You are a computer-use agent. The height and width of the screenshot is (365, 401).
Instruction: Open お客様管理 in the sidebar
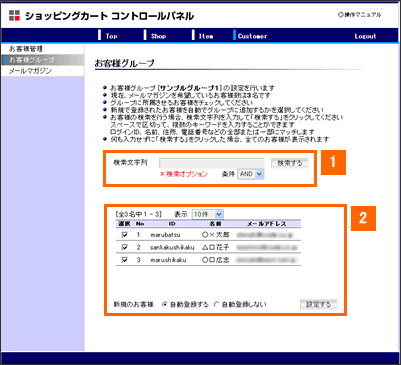43,49
